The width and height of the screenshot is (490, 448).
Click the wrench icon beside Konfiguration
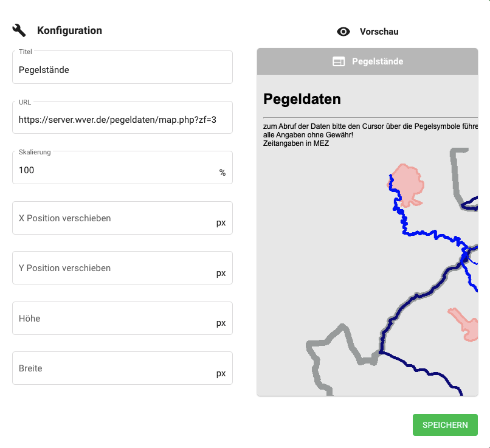19,30
